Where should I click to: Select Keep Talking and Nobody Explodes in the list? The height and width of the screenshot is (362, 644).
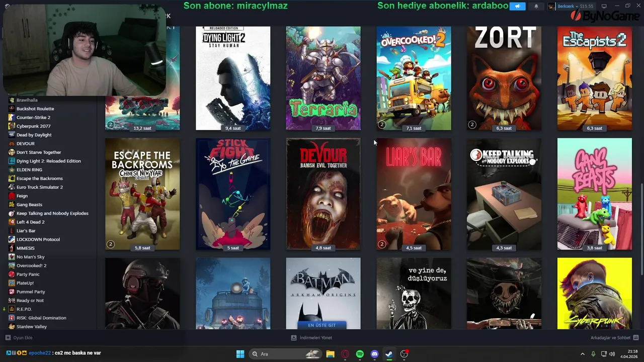click(x=52, y=213)
